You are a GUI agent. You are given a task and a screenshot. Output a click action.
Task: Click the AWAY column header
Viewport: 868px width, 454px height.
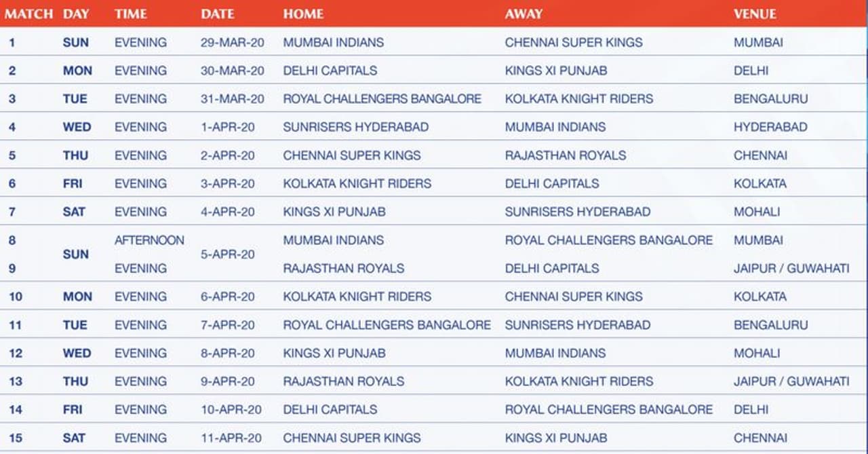pyautogui.click(x=524, y=14)
